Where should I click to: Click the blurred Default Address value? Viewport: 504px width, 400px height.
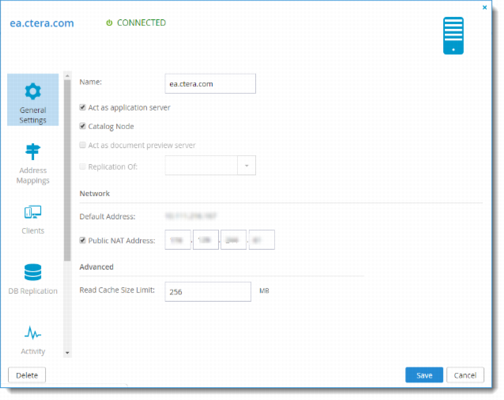(x=191, y=216)
